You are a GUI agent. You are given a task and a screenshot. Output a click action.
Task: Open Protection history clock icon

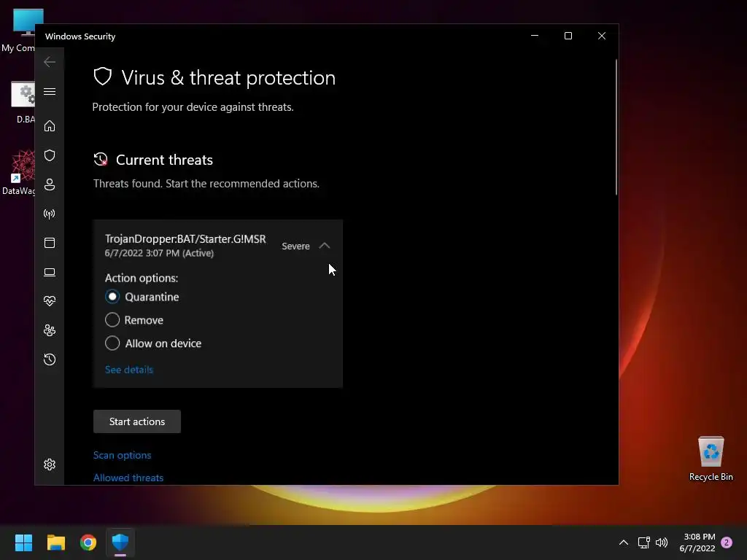click(x=50, y=359)
